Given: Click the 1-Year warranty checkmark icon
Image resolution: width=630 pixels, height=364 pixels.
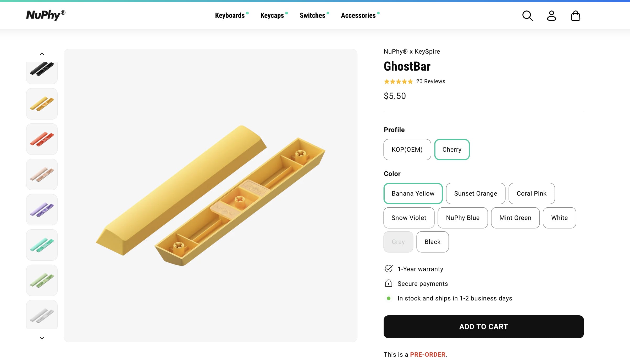Looking at the screenshot, I should (x=389, y=269).
